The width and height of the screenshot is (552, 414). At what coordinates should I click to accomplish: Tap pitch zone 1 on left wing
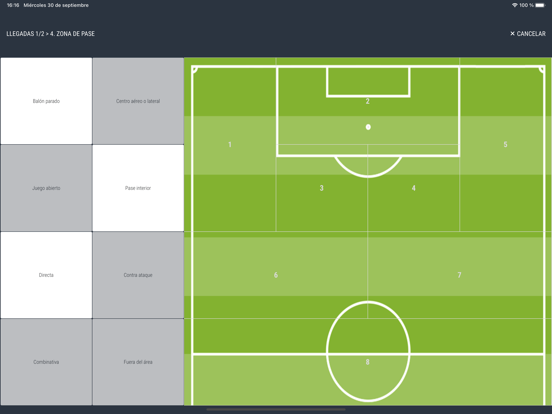(230, 144)
